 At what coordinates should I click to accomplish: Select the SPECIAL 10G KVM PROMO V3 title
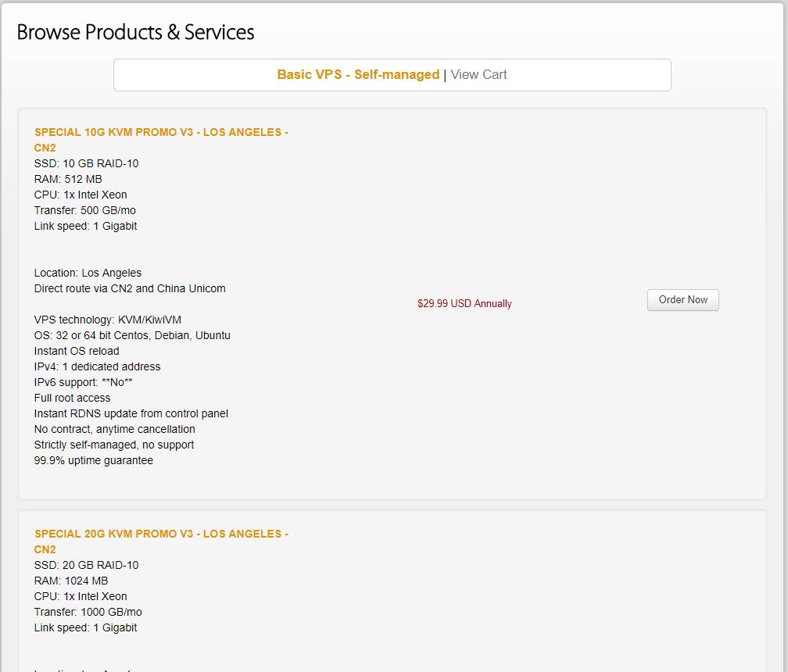pyautogui.click(x=161, y=133)
